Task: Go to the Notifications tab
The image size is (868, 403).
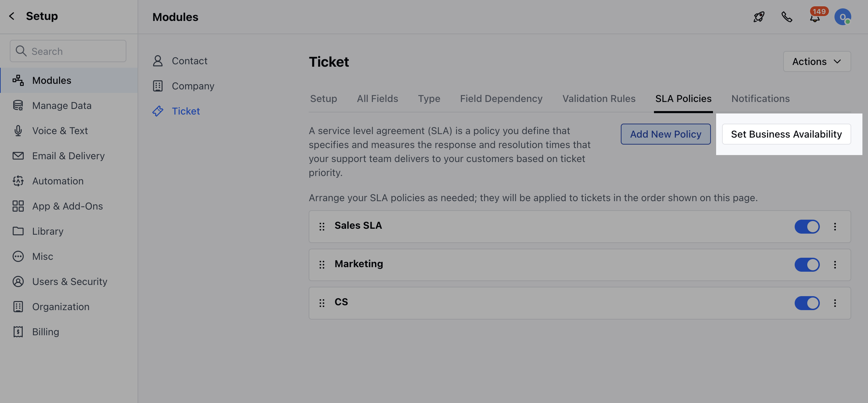Action: pos(760,98)
